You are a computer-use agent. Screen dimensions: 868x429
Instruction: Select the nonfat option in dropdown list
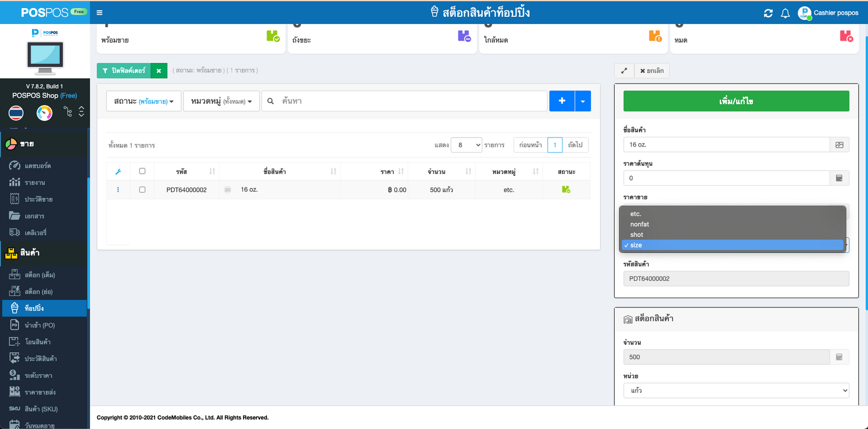640,224
